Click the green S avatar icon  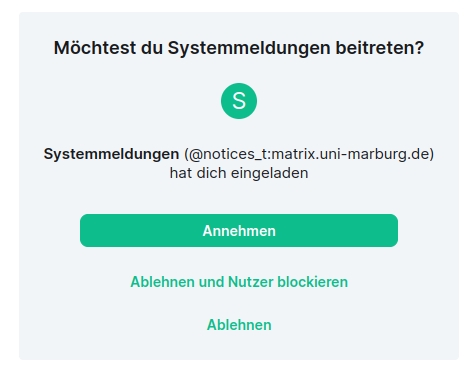(x=239, y=101)
